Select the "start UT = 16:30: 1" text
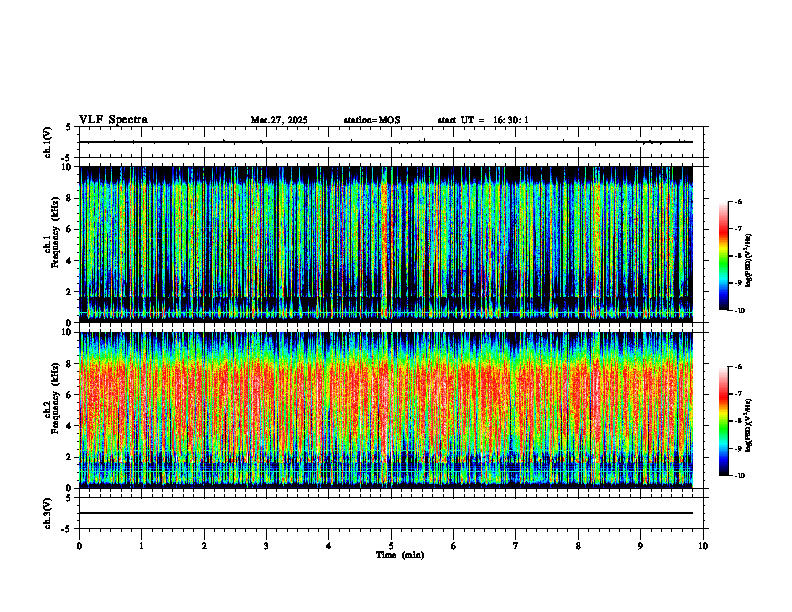The image size is (792, 612). [x=483, y=120]
